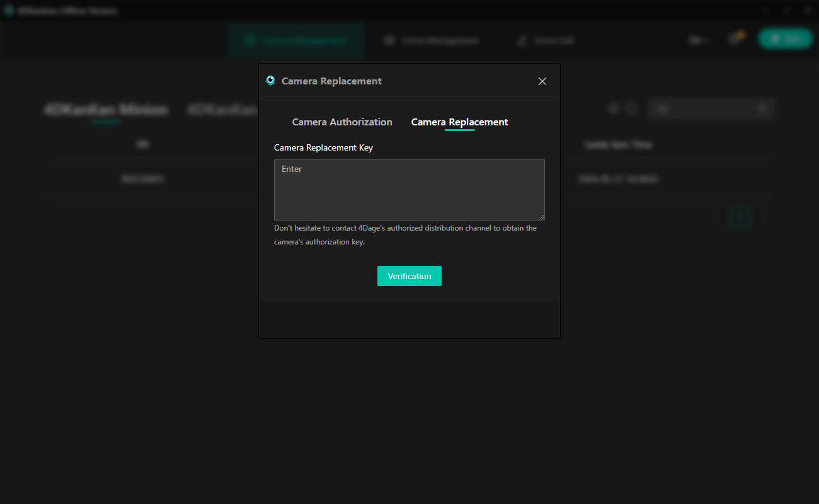819x504 pixels.
Task: Open Camera Management in the top navigation
Action: (x=295, y=40)
